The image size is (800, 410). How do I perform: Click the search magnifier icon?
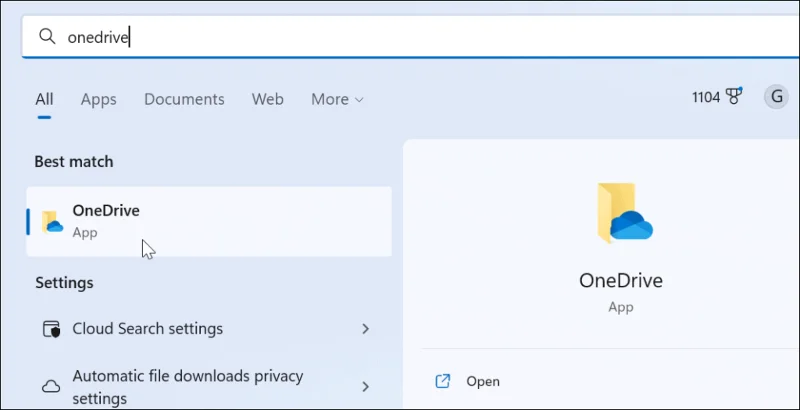[47, 36]
